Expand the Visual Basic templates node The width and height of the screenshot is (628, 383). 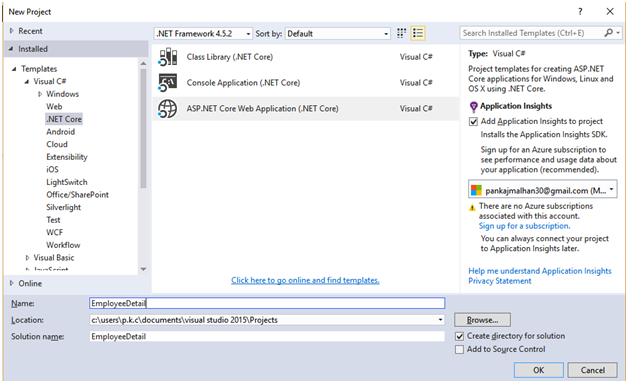click(27, 258)
